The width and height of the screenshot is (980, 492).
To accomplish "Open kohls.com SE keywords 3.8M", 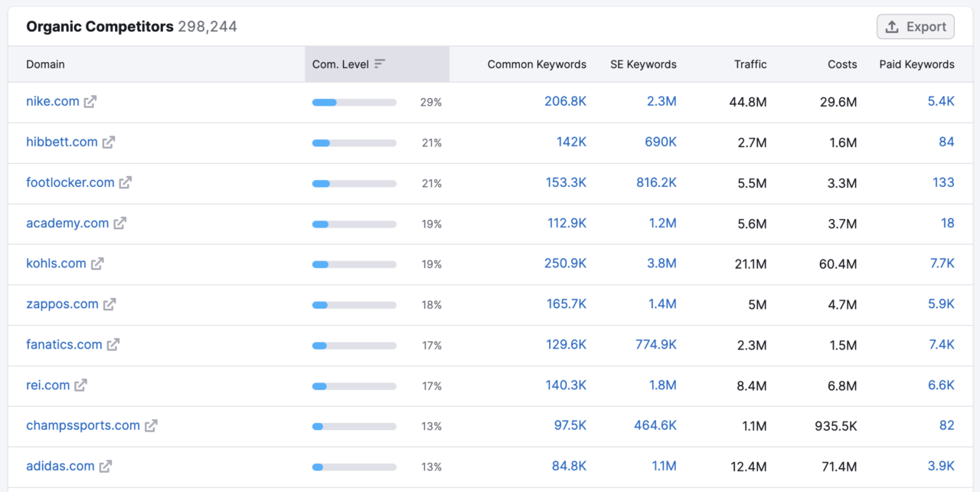I will pos(662,264).
